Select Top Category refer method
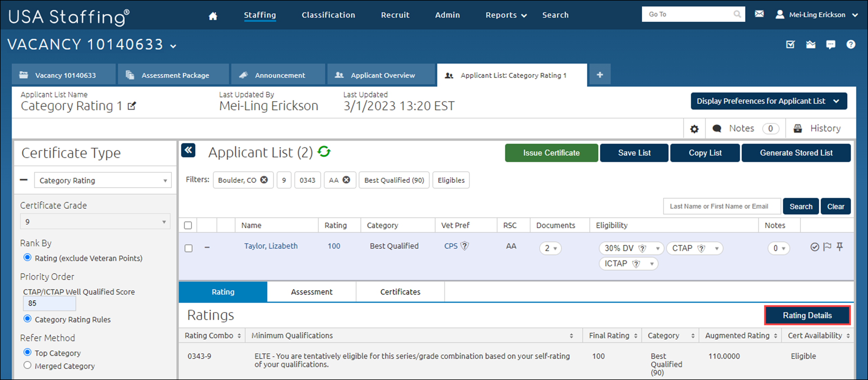This screenshot has width=868, height=380. coord(27,352)
